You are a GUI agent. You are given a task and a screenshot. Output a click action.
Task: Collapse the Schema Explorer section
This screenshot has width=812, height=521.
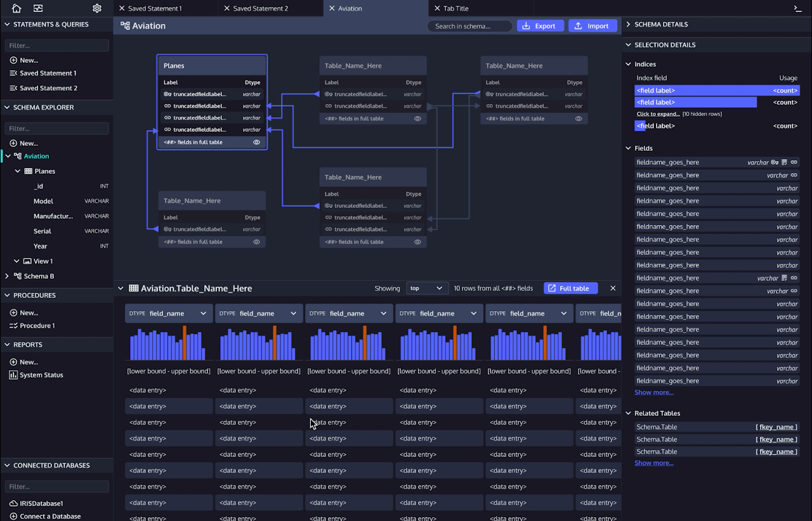[x=7, y=108]
